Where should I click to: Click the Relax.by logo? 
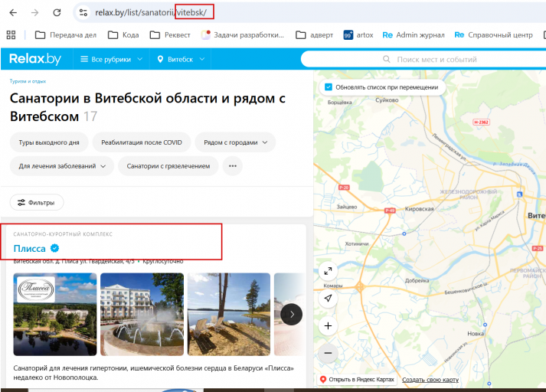tap(35, 59)
